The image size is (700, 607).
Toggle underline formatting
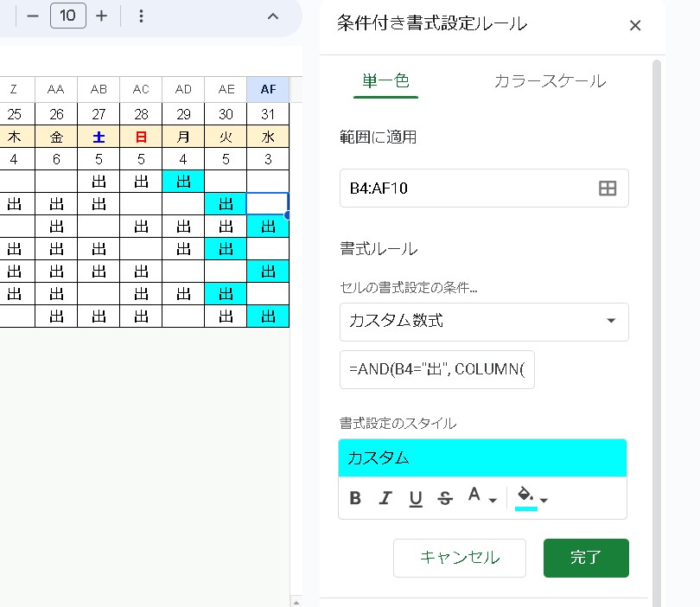[x=415, y=498]
